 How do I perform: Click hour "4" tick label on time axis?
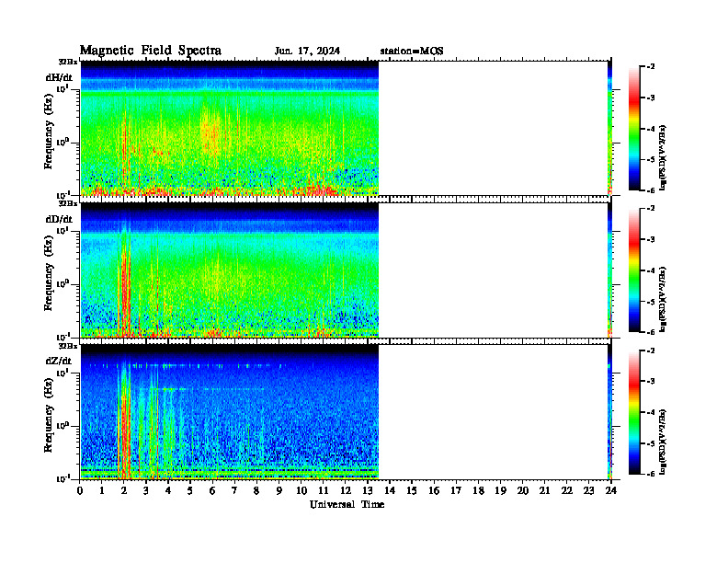168,490
